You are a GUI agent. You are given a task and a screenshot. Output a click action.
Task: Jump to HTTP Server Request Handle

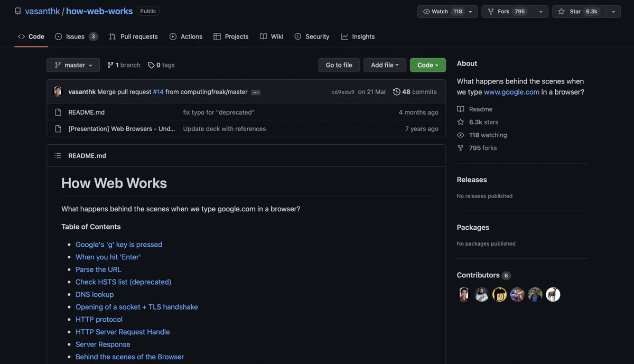pyautogui.click(x=123, y=332)
